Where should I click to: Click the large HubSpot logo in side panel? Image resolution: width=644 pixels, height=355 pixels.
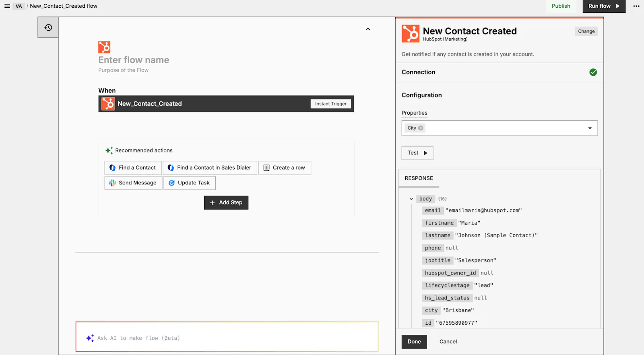411,33
